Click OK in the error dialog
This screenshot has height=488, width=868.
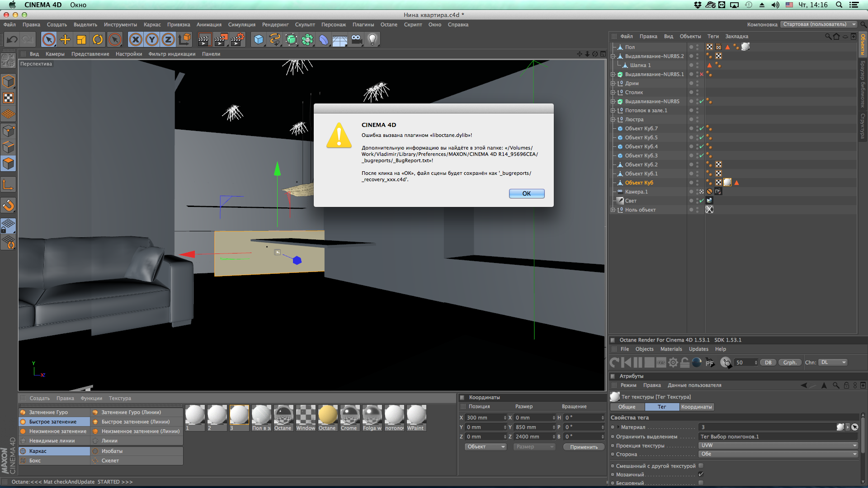[526, 193]
